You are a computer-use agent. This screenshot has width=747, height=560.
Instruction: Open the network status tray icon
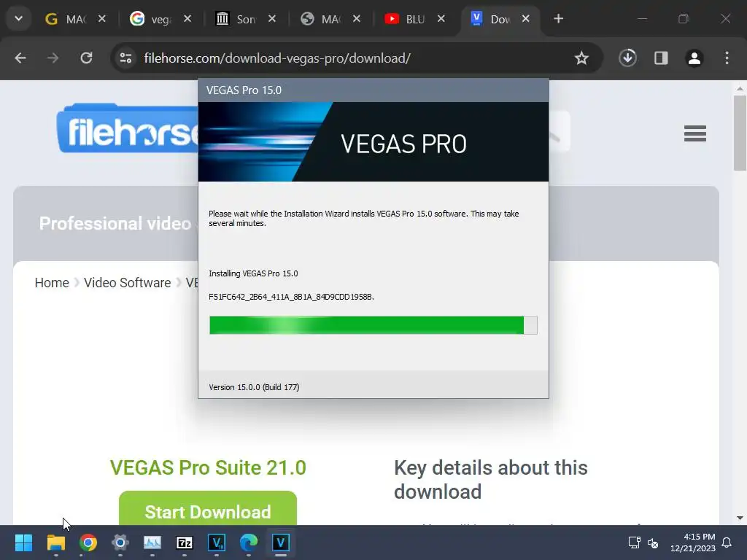(x=634, y=542)
